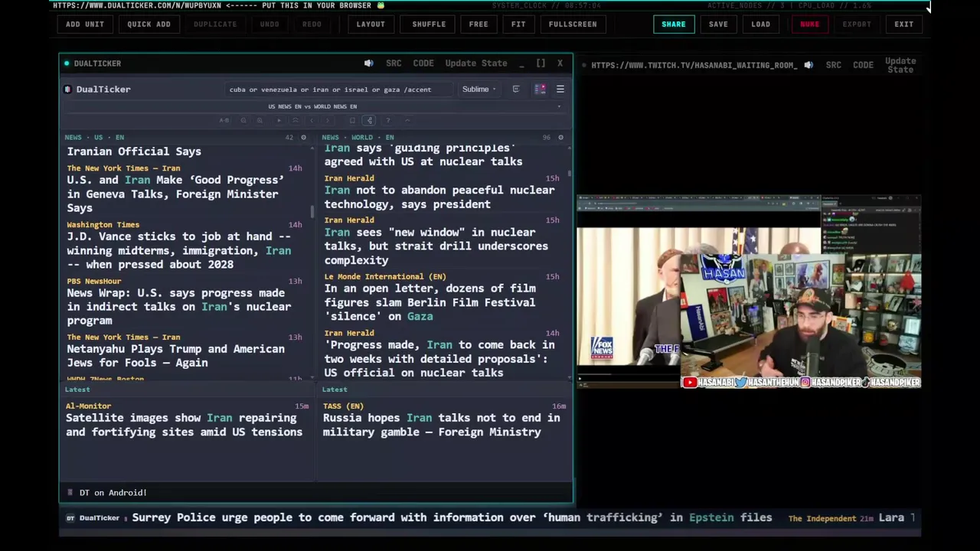Click the highlighted SHARE button
Screen dimensions: 980x551
click(674, 24)
